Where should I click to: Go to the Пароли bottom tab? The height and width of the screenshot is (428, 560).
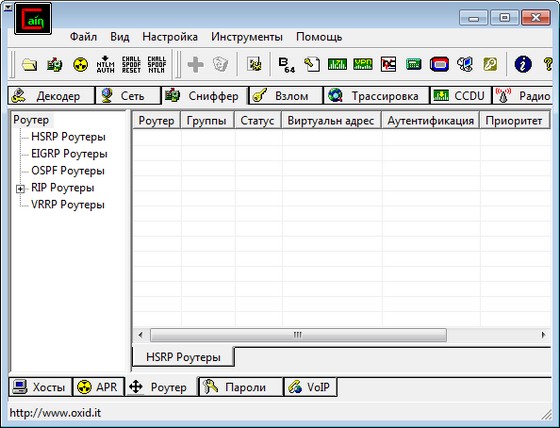click(240, 387)
